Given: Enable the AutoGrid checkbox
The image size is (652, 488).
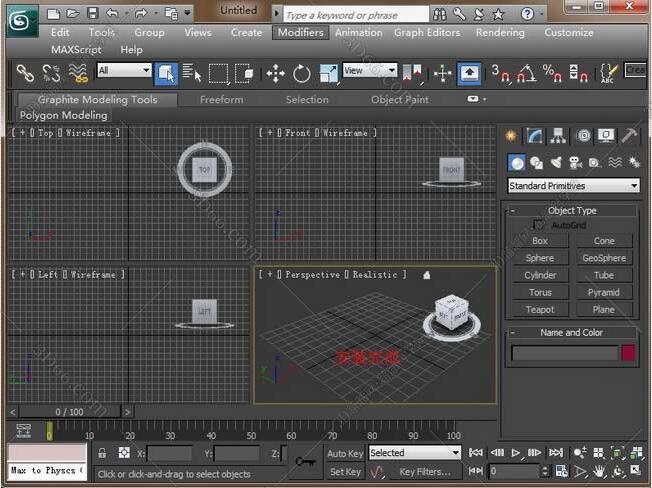Looking at the screenshot, I should [540, 225].
